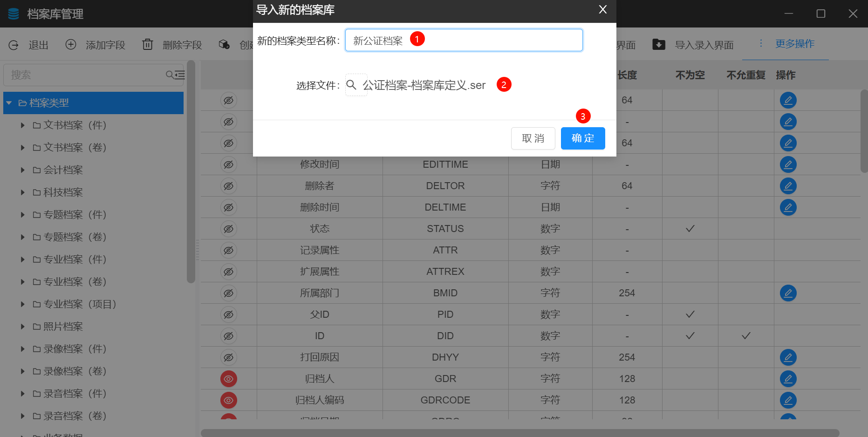Click the file browse magnifier icon
This screenshot has height=437, width=868.
tap(352, 85)
